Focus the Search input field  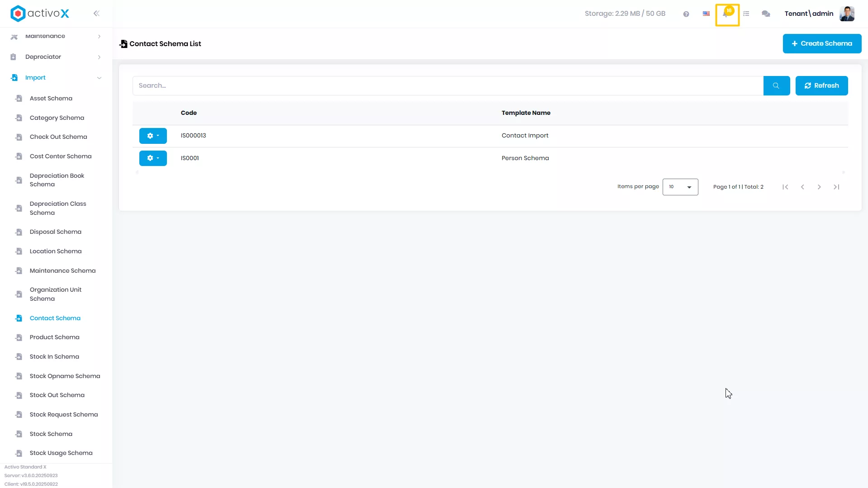[448, 85]
